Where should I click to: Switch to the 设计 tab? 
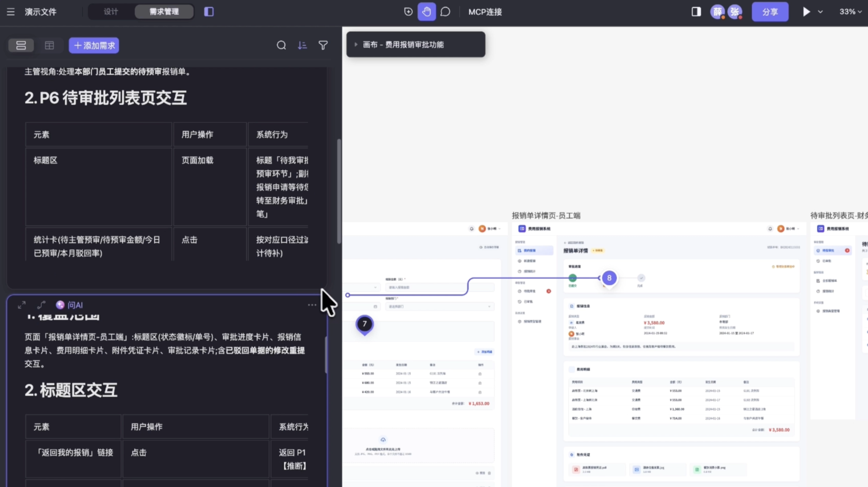coord(111,11)
